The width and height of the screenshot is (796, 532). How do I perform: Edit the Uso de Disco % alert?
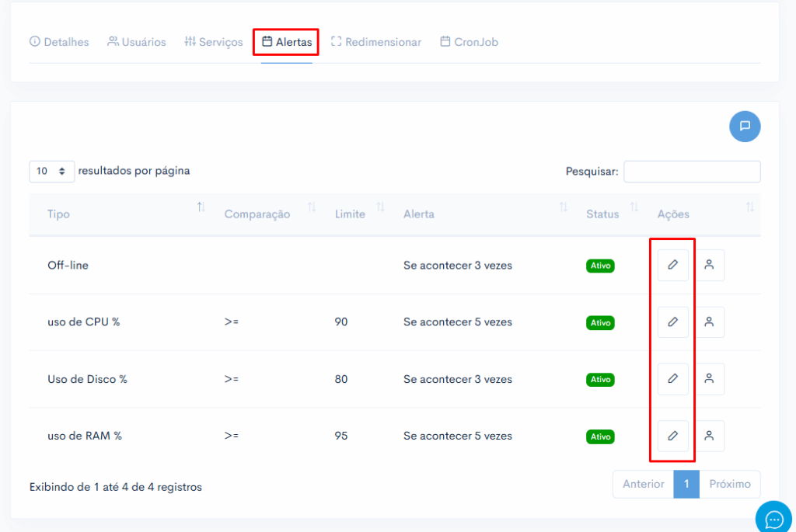point(672,379)
